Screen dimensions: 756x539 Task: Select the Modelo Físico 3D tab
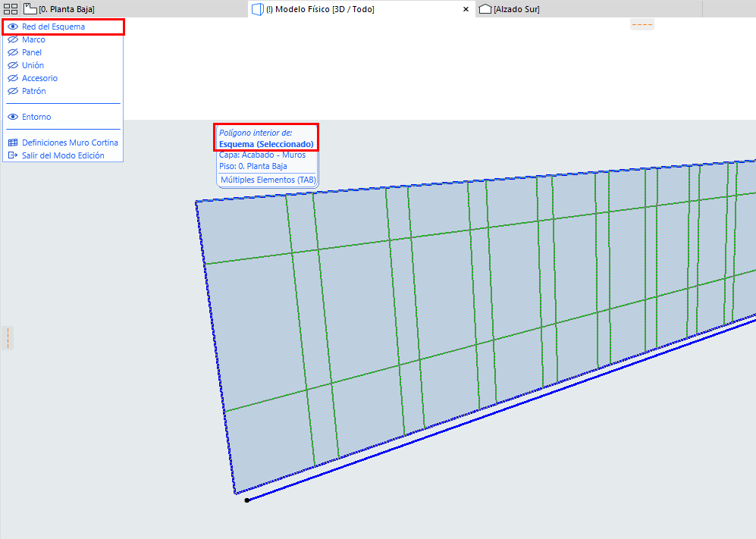coord(320,9)
